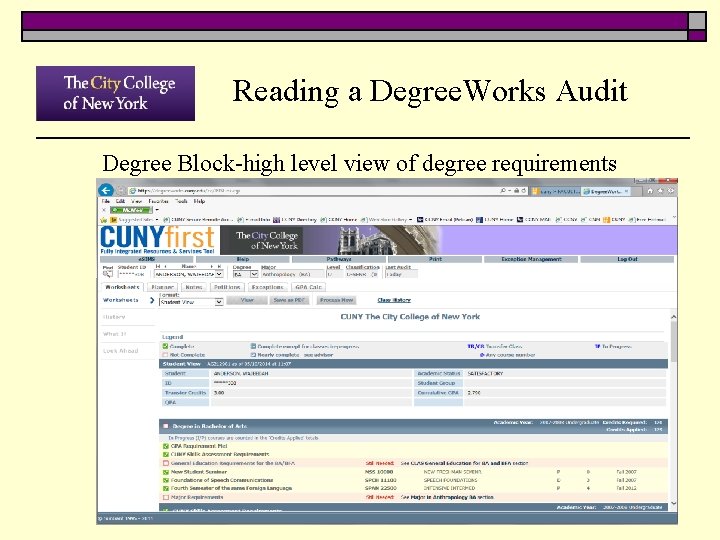The image size is (720, 540).
Task: Click the browser address bar URL
Action: tap(188, 191)
